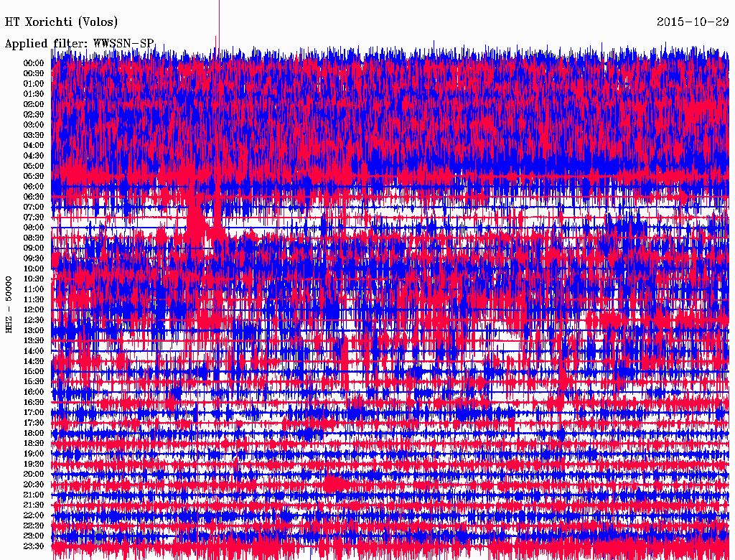The height and width of the screenshot is (560, 735).
Task: Click the 03:00 time marker
Action: pyautogui.click(x=34, y=125)
